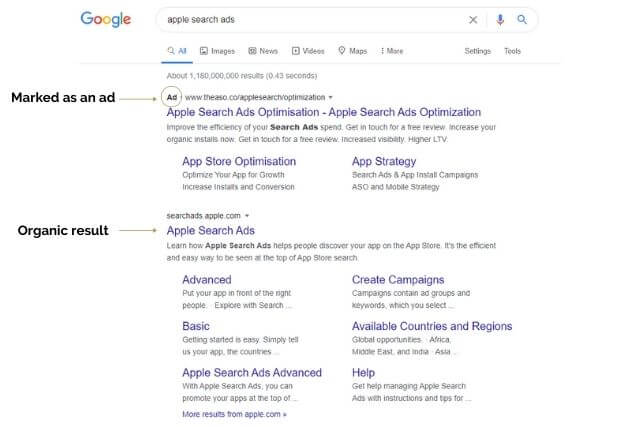640x427 pixels.
Task: Expand the theaso.co ad URL dropdown arrow
Action: (x=331, y=98)
